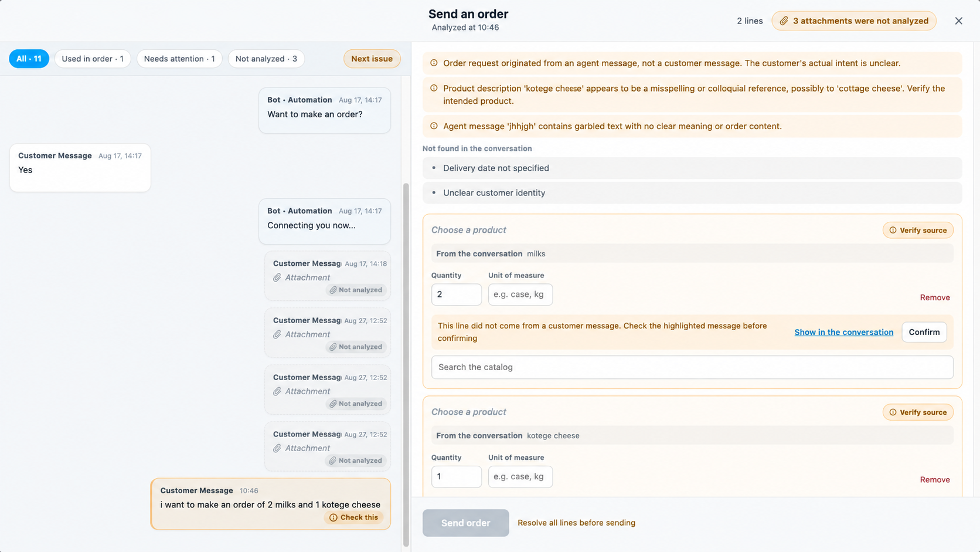Click warning icon beside agent message notice

point(434,63)
